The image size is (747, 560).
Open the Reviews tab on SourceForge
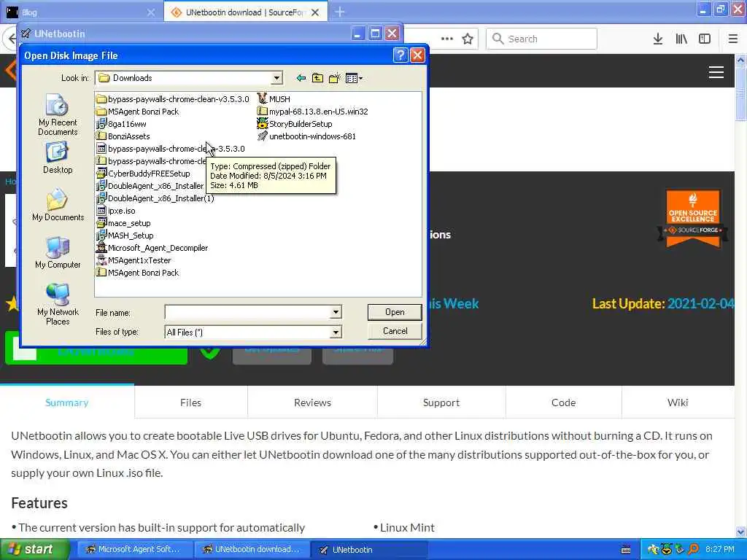point(312,402)
